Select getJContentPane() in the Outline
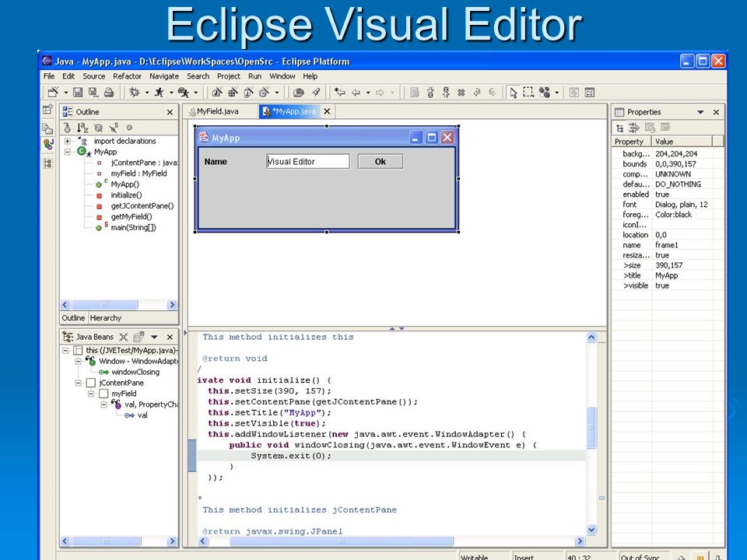 (142, 206)
